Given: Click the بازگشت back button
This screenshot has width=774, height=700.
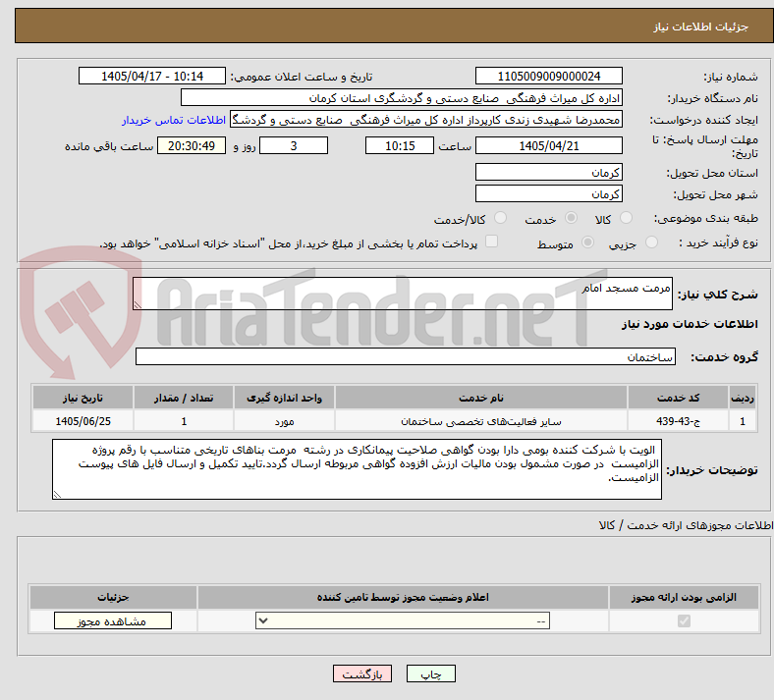Looking at the screenshot, I should (x=362, y=673).
